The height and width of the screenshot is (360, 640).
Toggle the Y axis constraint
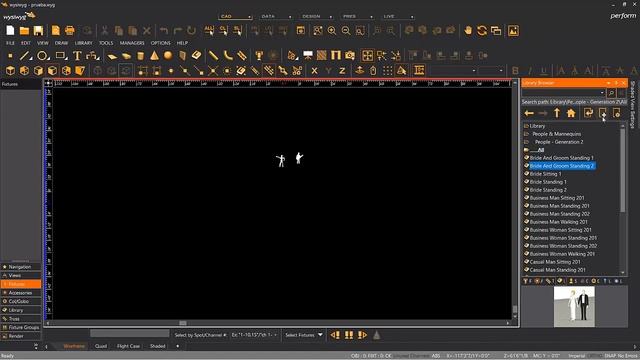pos(328,71)
